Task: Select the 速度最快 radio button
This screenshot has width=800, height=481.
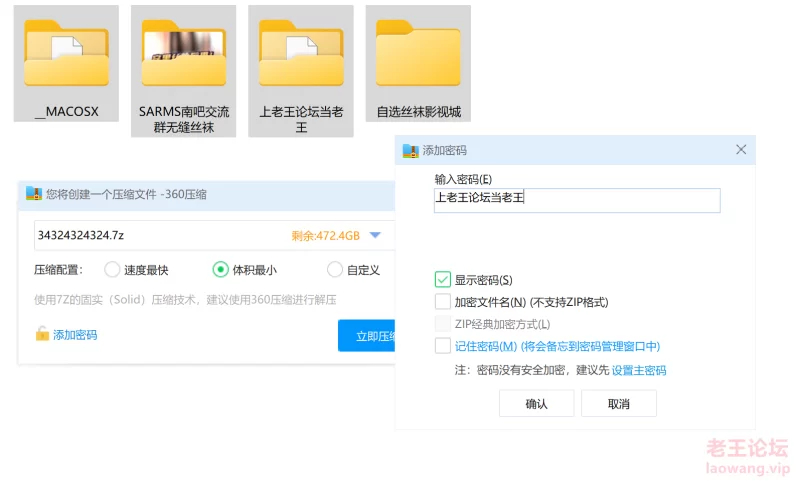Action: (112, 269)
